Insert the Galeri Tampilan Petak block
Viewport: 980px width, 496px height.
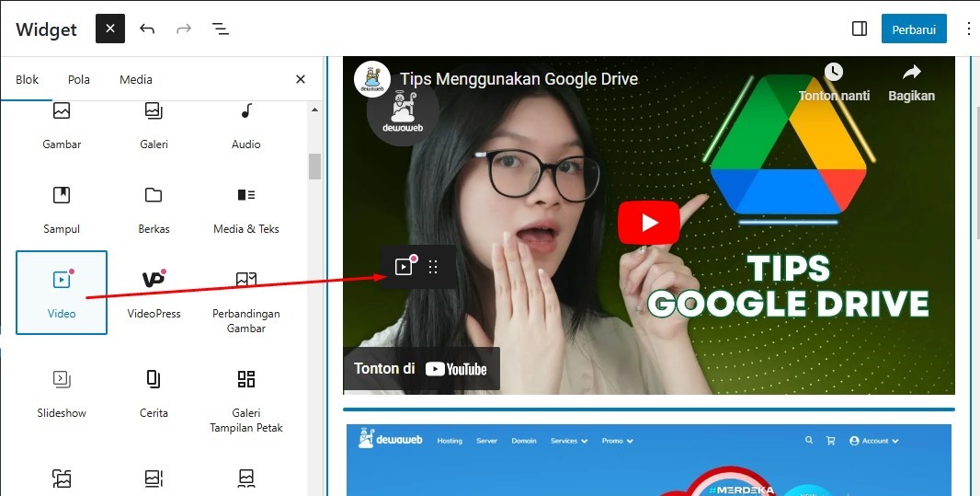pos(246,400)
